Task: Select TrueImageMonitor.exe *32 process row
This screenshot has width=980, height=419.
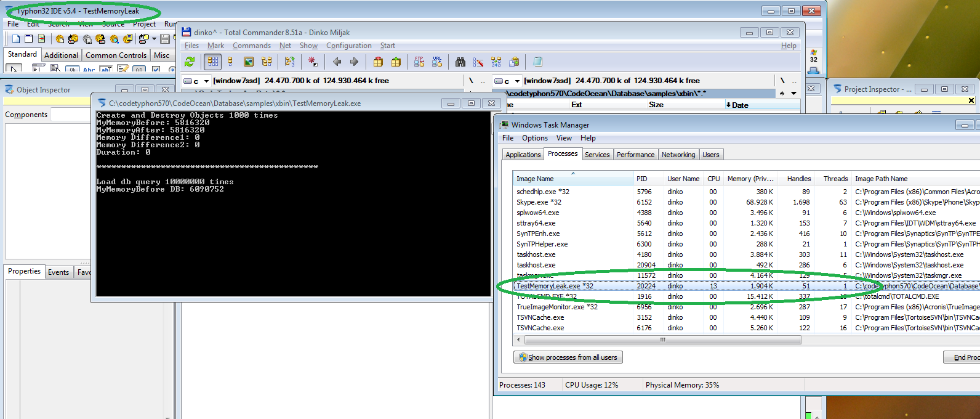Action: pos(747,307)
